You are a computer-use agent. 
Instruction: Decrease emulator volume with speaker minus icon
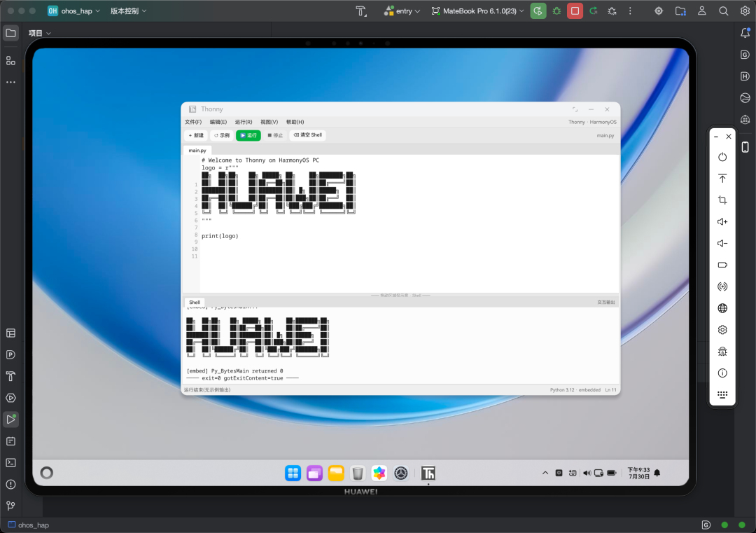click(722, 243)
